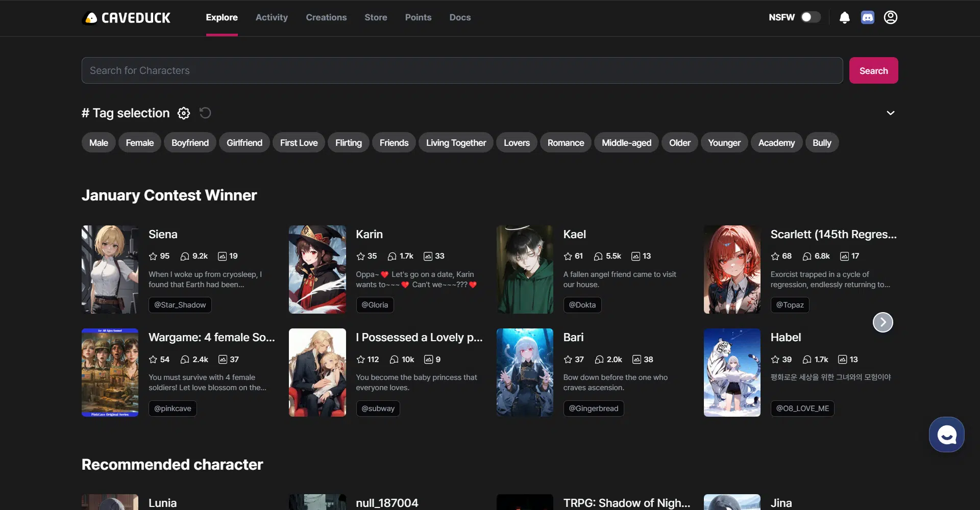Visit creator @Star_Shadow profile
This screenshot has width=980, height=510.
click(180, 305)
